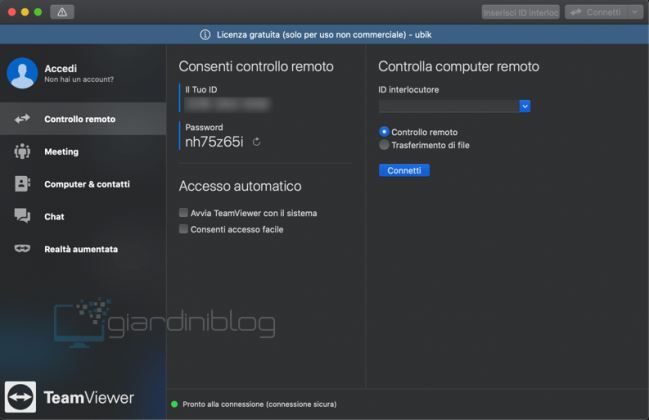Click the green fullscreen window button
This screenshot has width=649, height=420.
[x=38, y=12]
